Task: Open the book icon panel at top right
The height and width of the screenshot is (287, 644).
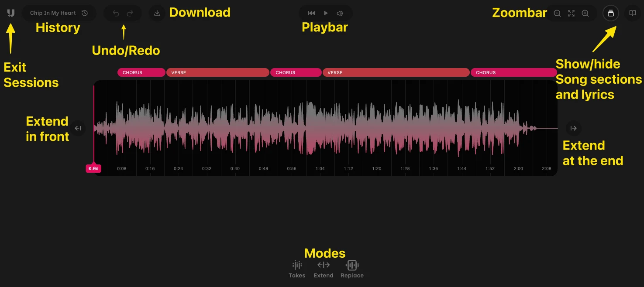Action: pos(632,13)
